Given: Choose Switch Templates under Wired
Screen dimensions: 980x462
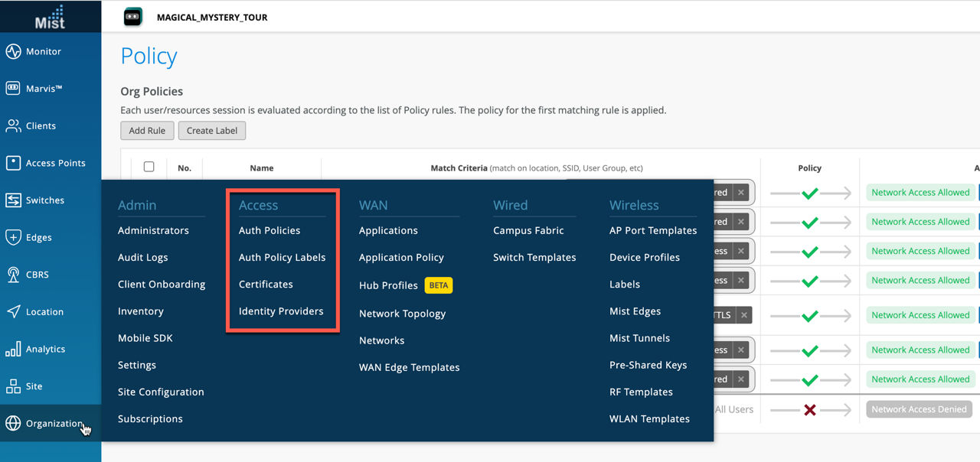Looking at the screenshot, I should click(534, 257).
